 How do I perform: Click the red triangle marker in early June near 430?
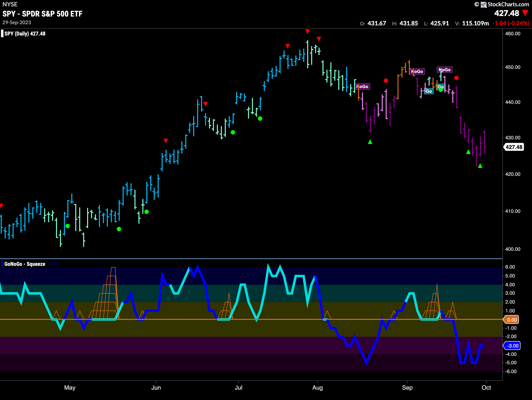click(x=166, y=141)
